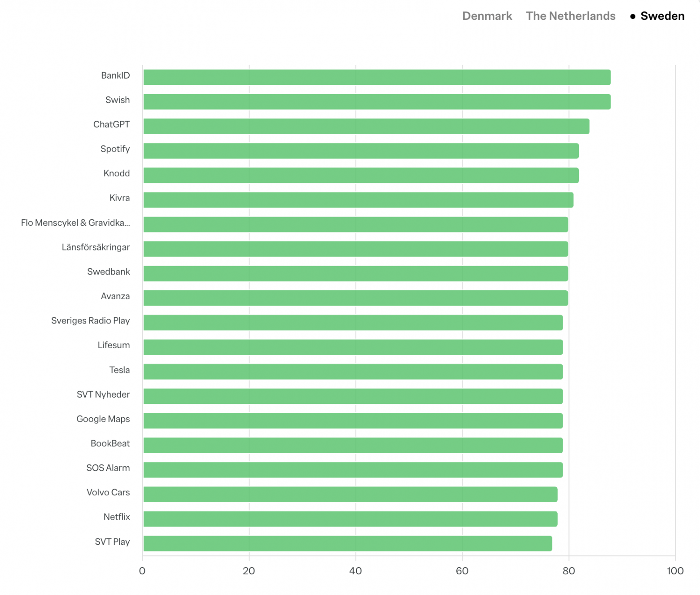Select the Swish bar in chart

click(377, 102)
